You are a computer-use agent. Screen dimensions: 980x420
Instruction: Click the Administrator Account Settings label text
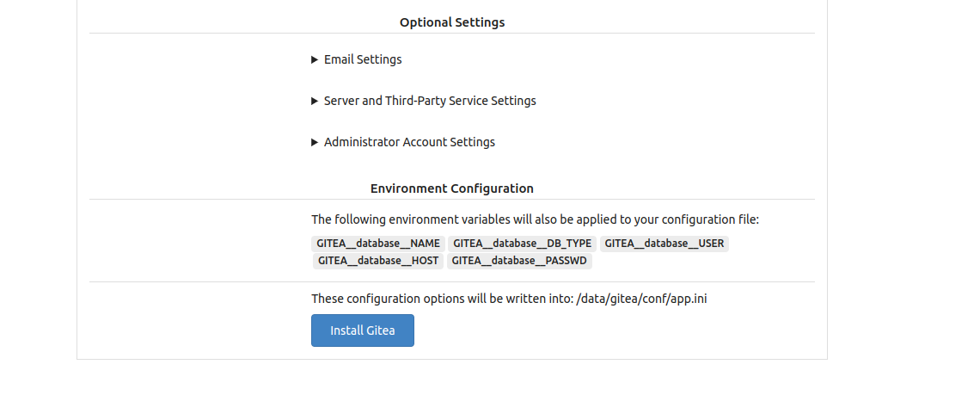tap(409, 142)
